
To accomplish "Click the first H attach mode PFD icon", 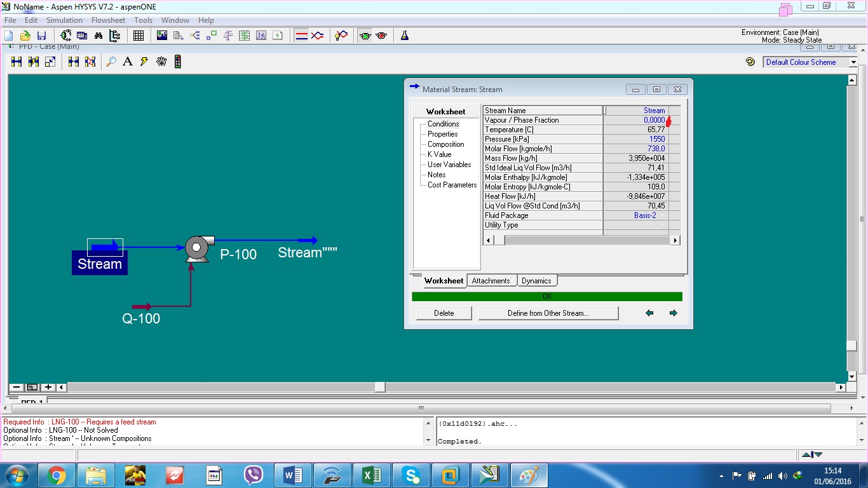I will pyautogui.click(x=17, y=62).
